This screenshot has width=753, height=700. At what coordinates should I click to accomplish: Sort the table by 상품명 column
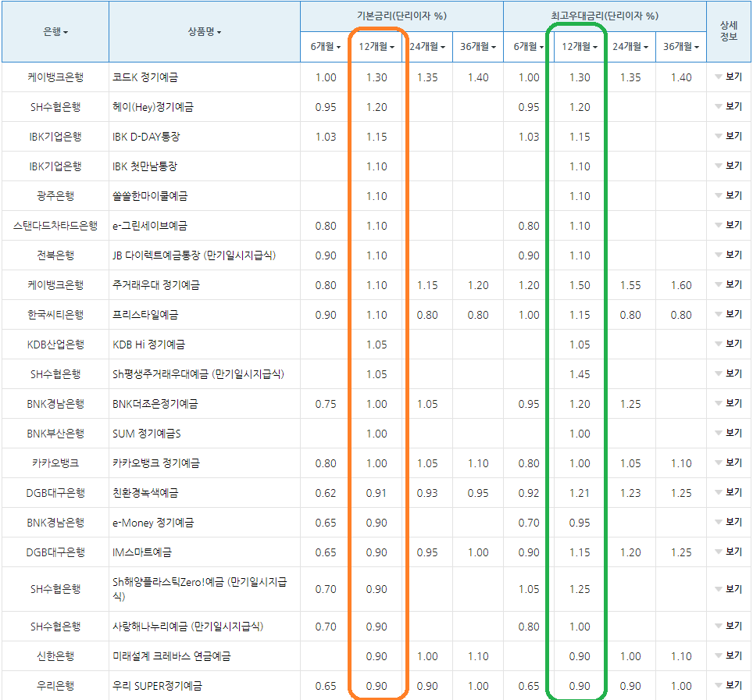click(x=204, y=32)
